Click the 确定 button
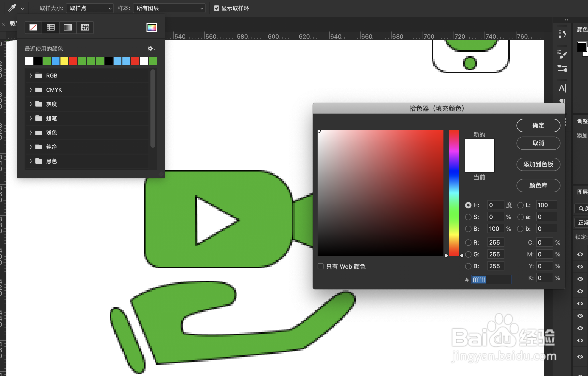 538,125
